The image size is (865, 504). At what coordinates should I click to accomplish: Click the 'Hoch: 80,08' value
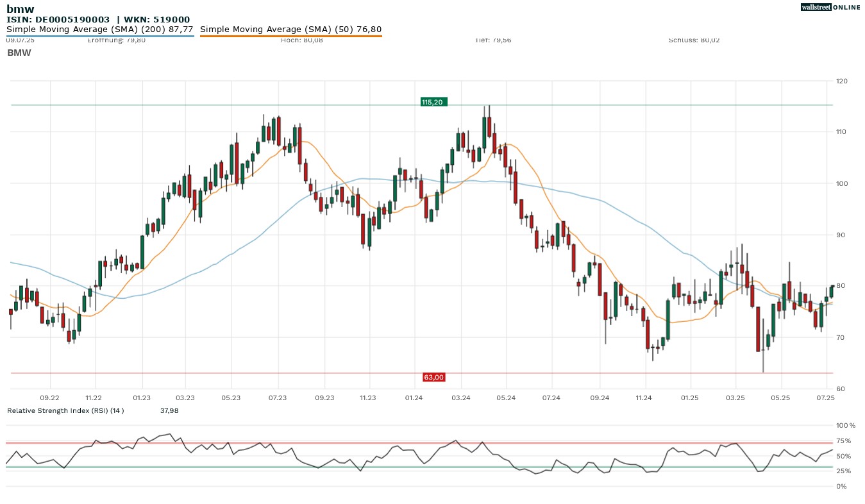tap(302, 40)
